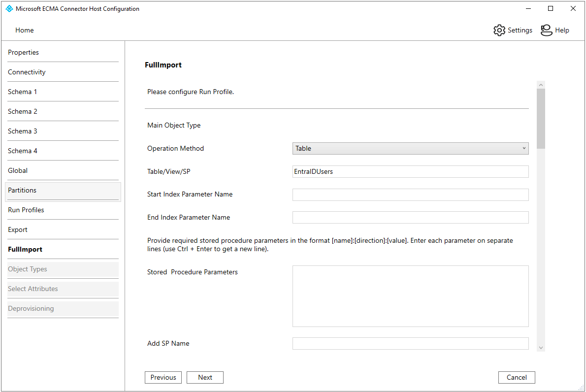Open the Run Profiles page
Viewport: 586px width, 392px height.
click(x=26, y=210)
